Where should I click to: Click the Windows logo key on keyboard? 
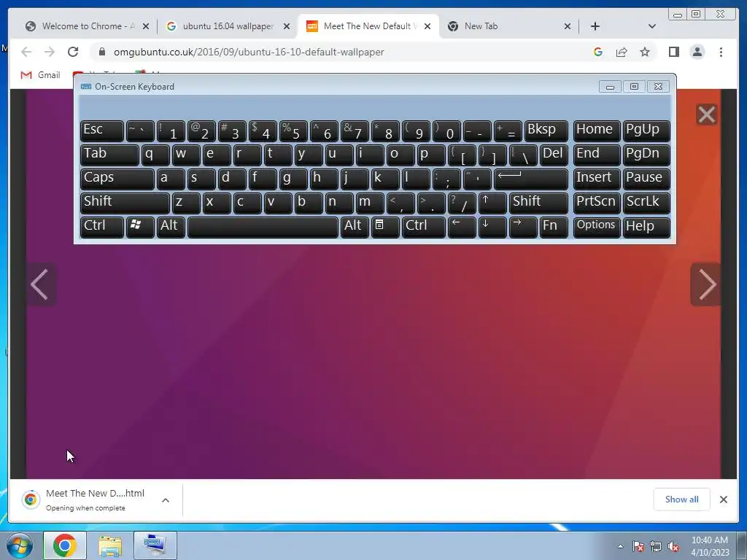coord(140,227)
